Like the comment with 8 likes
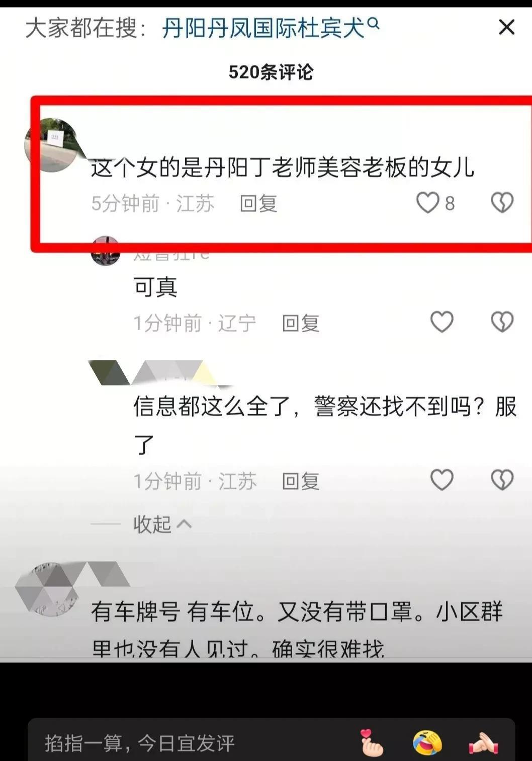The width and height of the screenshot is (532, 761). coord(428,203)
